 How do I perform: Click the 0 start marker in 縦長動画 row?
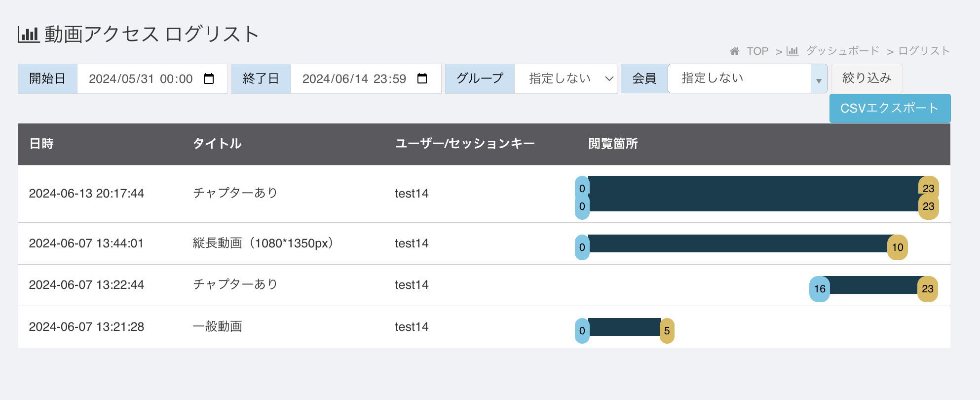[x=582, y=247]
